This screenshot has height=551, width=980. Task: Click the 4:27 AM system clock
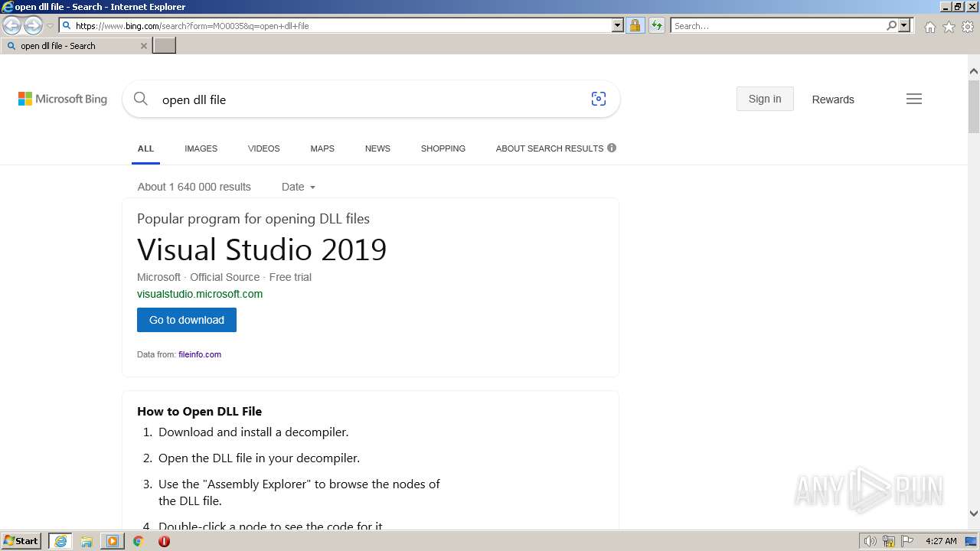coord(941,541)
